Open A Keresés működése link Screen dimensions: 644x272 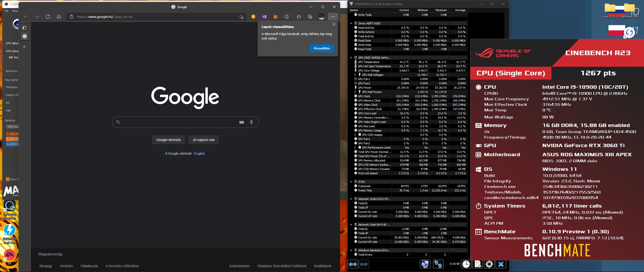[x=122, y=266]
